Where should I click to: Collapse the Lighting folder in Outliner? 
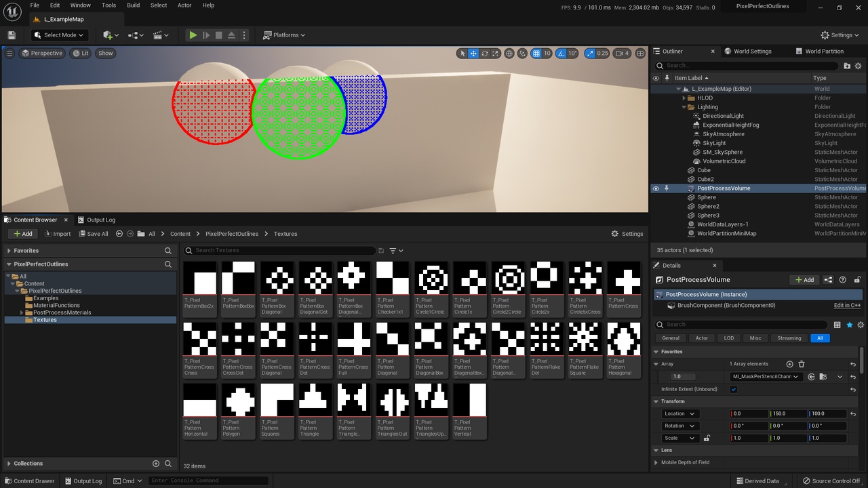point(684,107)
